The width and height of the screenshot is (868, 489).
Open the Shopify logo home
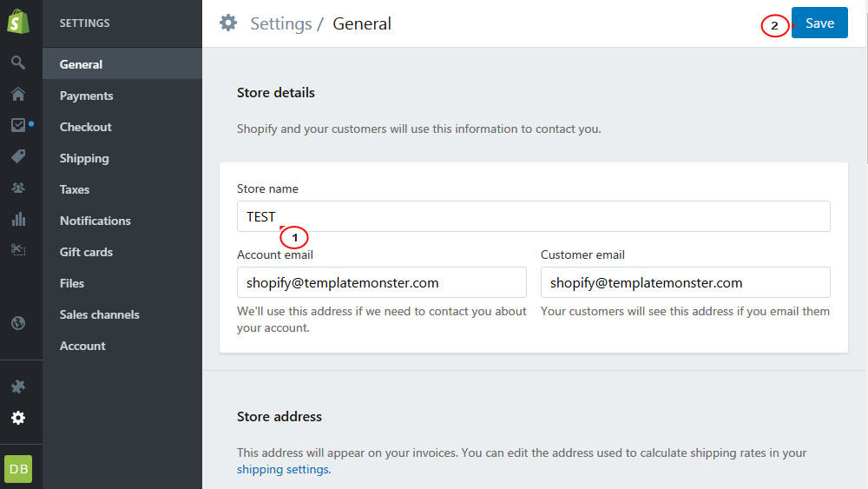18,22
